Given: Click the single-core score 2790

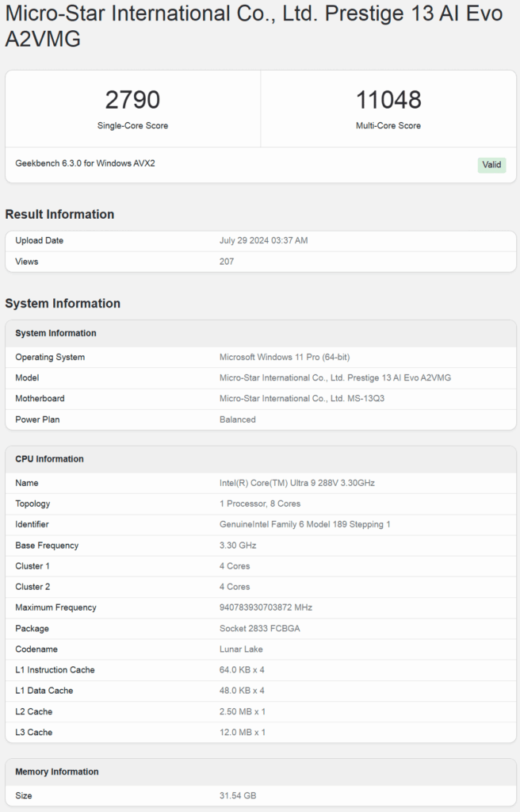Looking at the screenshot, I should (132, 99).
